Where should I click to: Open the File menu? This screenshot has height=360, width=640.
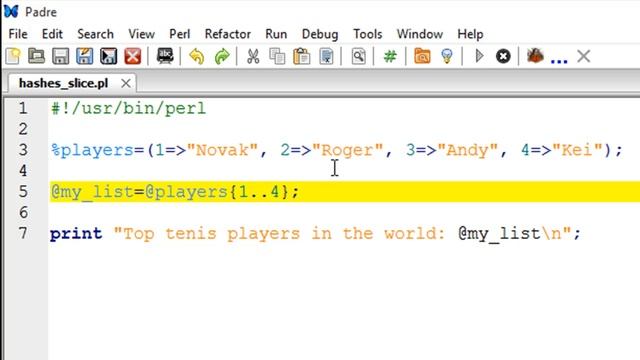[x=18, y=34]
